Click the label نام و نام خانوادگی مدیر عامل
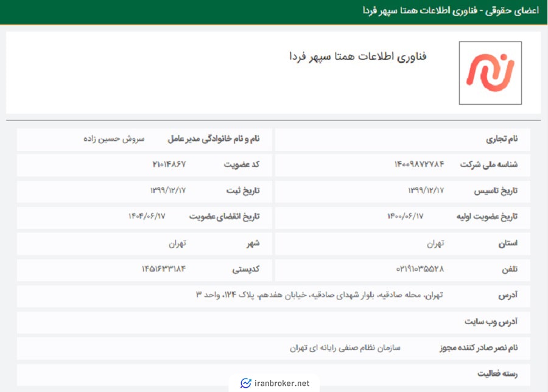This screenshot has height=392, width=548. tap(214, 139)
